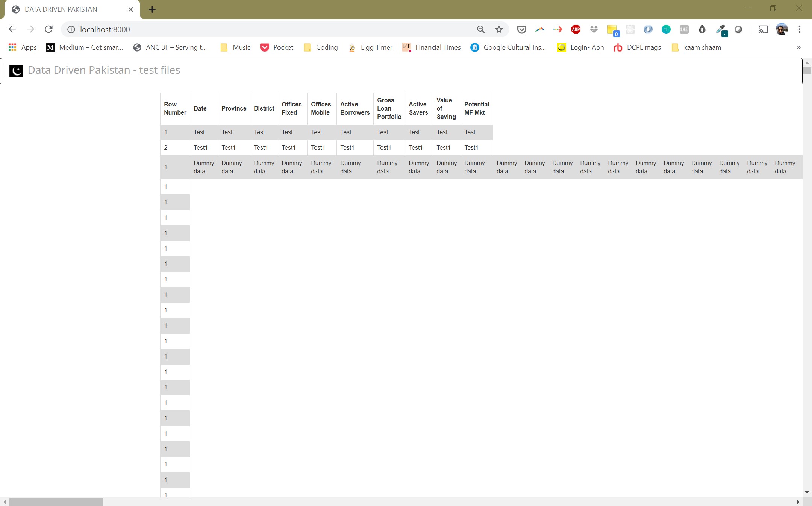Screen dimensions: 812x506
Task: Open the Adblock Plus extension
Action: 576,29
